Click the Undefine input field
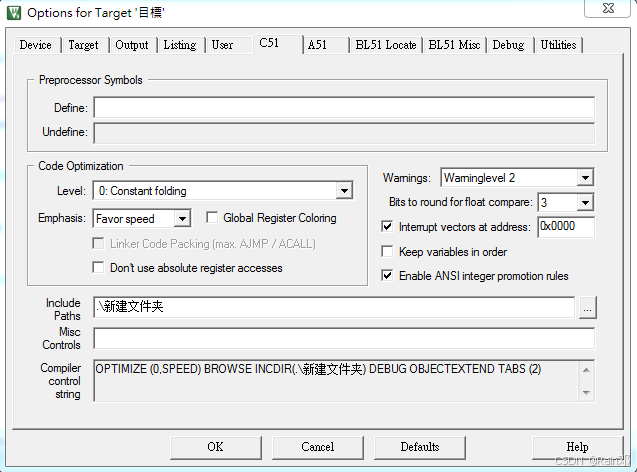Image resolution: width=637 pixels, height=472 pixels. coord(344,132)
